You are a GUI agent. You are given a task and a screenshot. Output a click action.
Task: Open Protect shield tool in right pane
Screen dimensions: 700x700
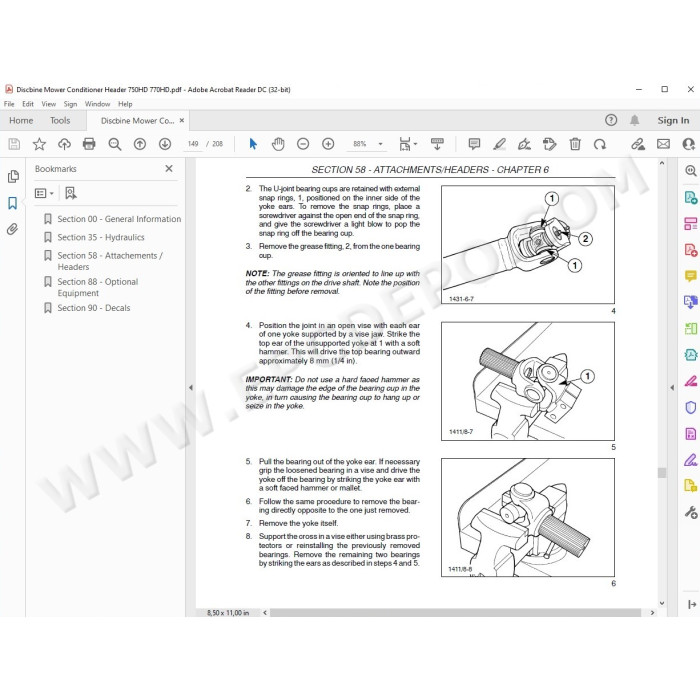(691, 408)
